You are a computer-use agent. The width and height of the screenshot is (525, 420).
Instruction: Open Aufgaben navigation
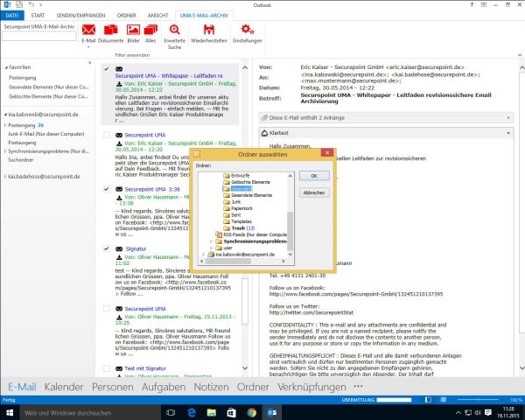coord(164,387)
